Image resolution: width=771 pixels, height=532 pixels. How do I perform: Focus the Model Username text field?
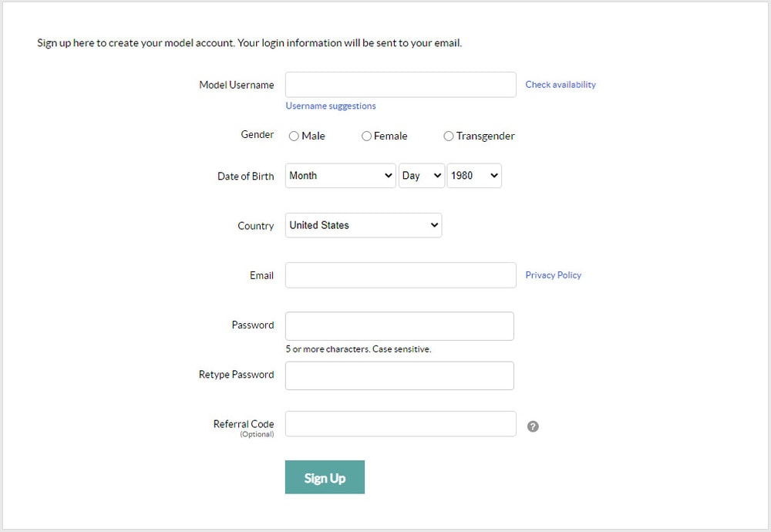point(400,85)
